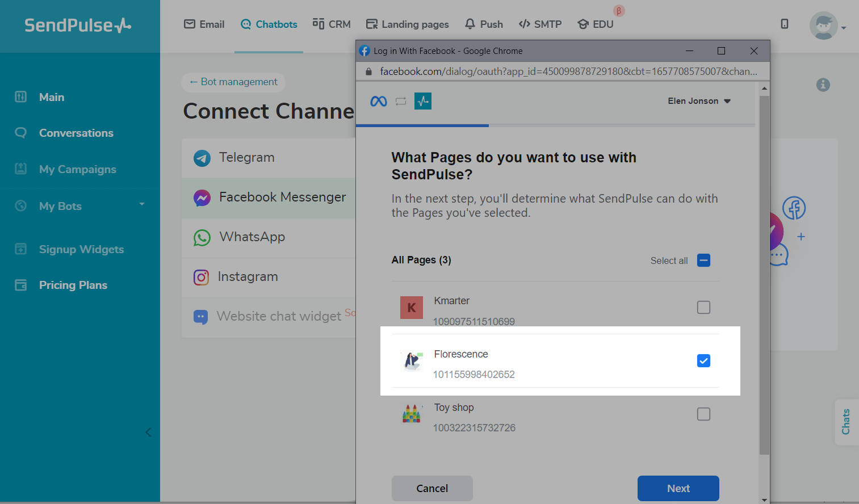The width and height of the screenshot is (859, 504).
Task: Click the Instagram channel icon
Action: click(x=201, y=277)
